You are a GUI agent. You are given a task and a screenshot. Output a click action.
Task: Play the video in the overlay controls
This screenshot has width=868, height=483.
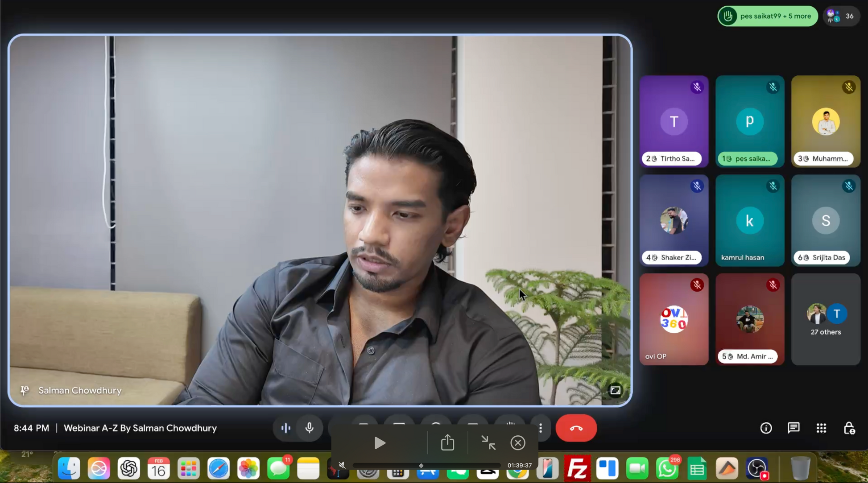pos(380,443)
